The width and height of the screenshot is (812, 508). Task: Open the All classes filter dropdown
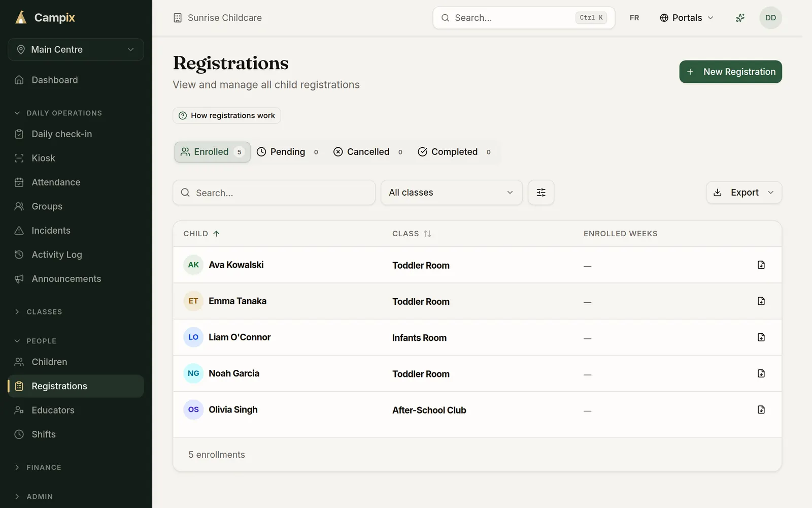tap(452, 193)
